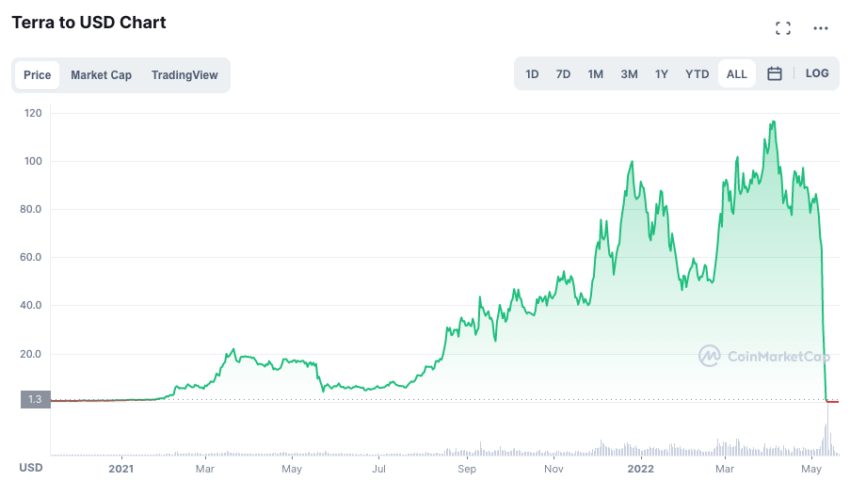The image size is (850, 480).
Task: Click the CoinMarketCap watermark logo
Action: click(x=764, y=356)
